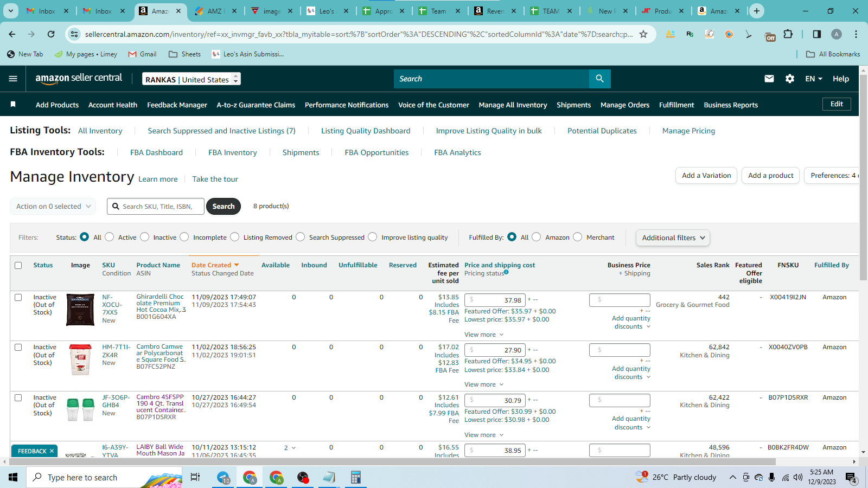This screenshot has width=868, height=488.
Task: Reload the page with refresh icon
Action: click(x=51, y=34)
